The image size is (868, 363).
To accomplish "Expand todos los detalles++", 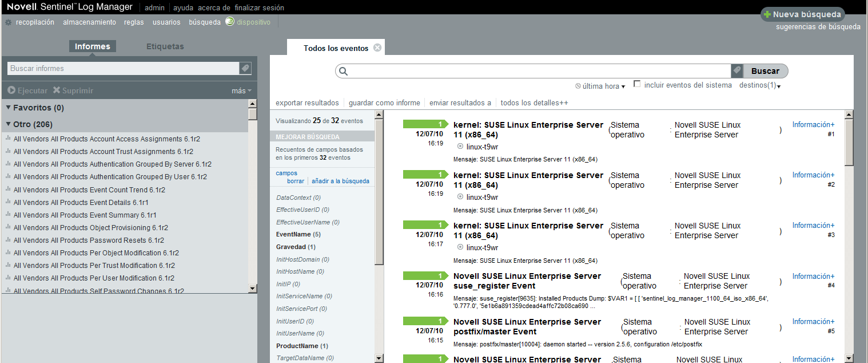I will pyautogui.click(x=534, y=103).
